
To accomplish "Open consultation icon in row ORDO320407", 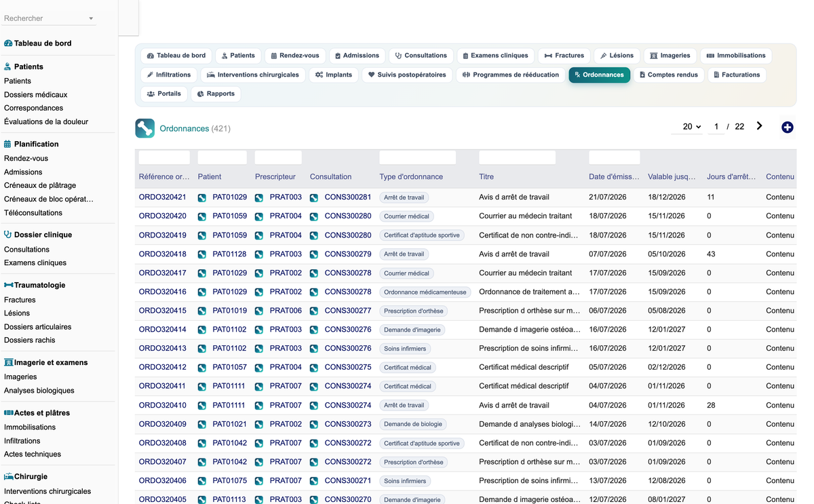I will coord(314,463).
